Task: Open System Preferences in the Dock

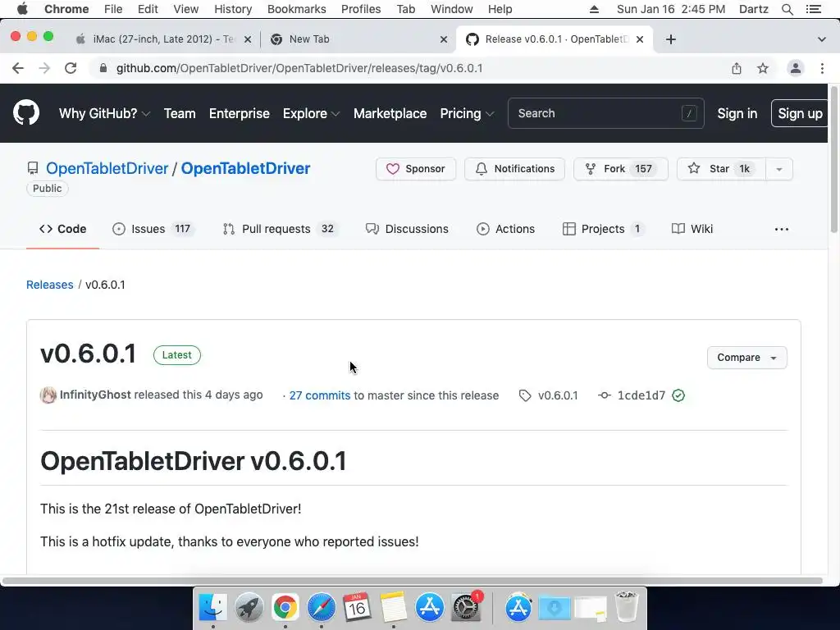Action: pyautogui.click(x=466, y=607)
